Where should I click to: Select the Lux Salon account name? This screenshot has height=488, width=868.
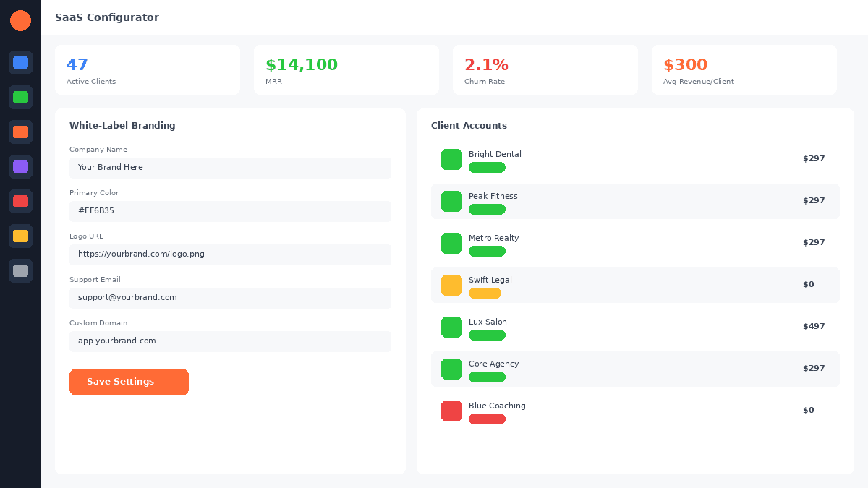click(x=488, y=322)
